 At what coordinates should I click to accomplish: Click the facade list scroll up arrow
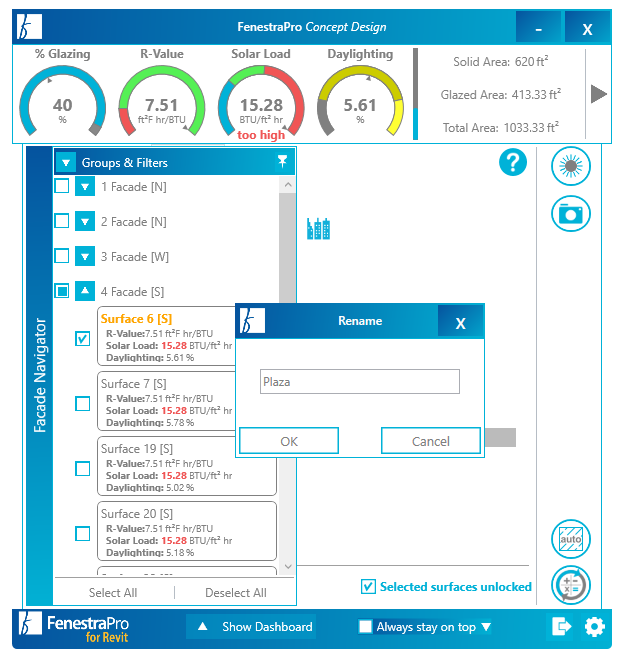pyautogui.click(x=288, y=184)
